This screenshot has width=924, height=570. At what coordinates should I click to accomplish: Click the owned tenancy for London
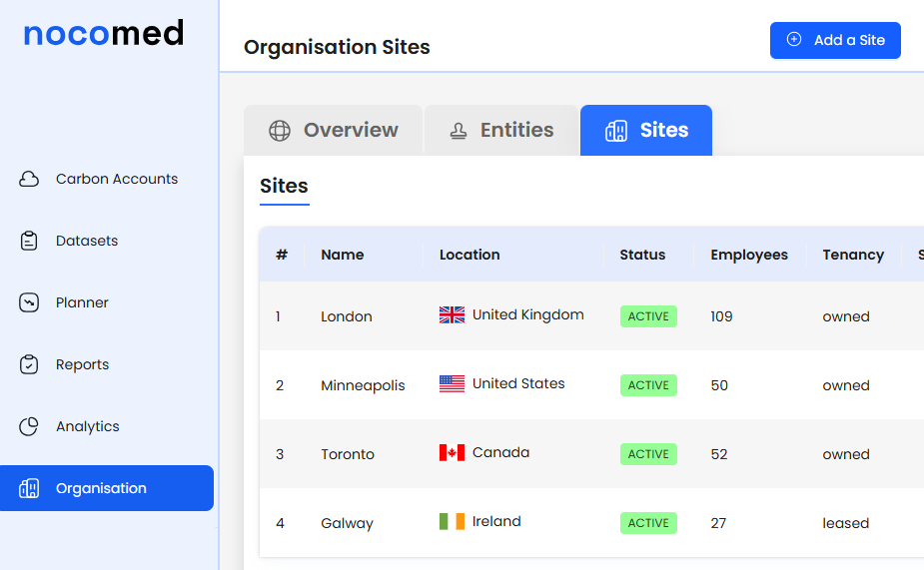[x=846, y=316]
